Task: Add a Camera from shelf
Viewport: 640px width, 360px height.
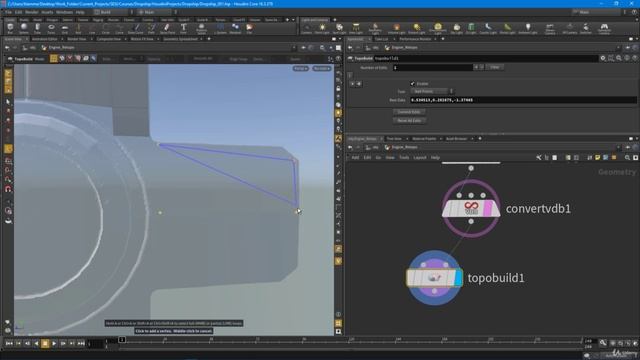Action: point(306,29)
